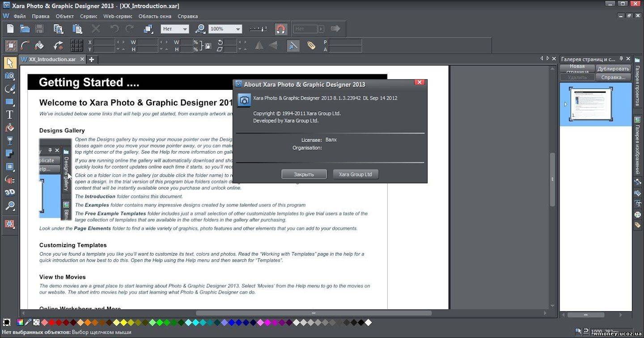644x338 pixels.
Task: Click the curved path handle icon
Action: coord(25,45)
